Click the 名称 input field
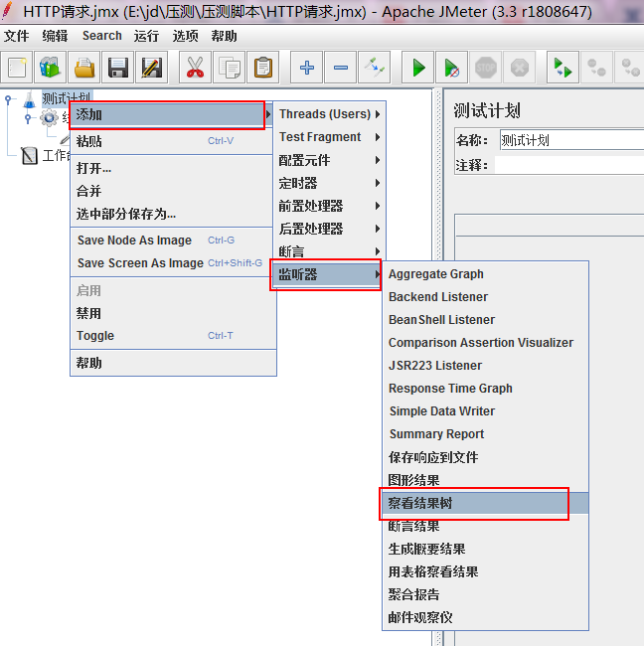 coord(571,140)
